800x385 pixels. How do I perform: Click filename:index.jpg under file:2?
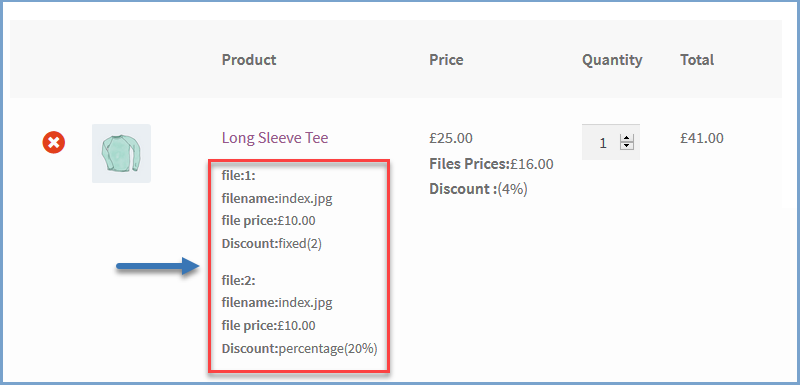click(x=277, y=303)
